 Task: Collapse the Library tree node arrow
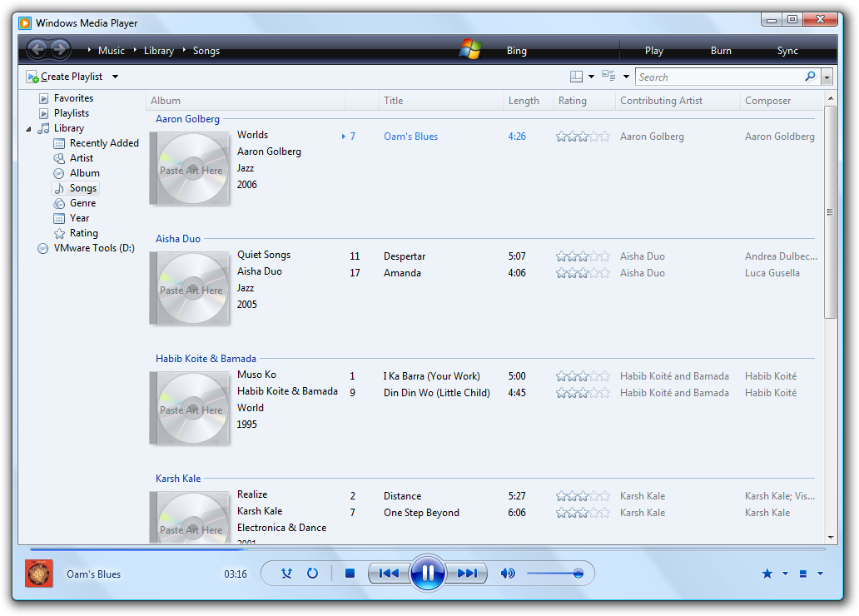point(28,129)
